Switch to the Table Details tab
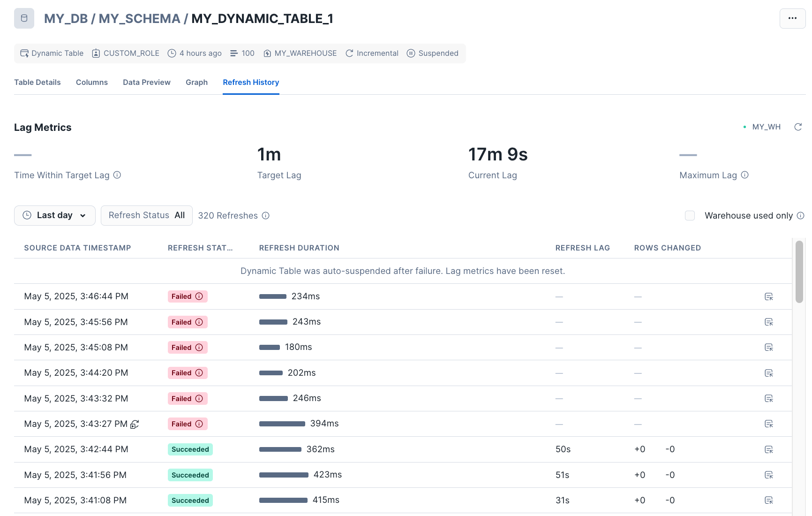Screen dimensions: 812x516 (38, 83)
